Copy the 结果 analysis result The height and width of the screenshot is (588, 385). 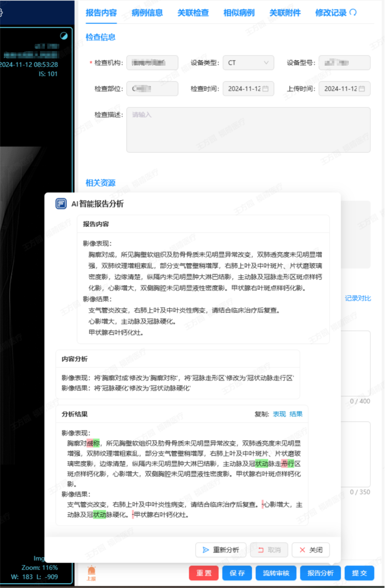point(296,414)
